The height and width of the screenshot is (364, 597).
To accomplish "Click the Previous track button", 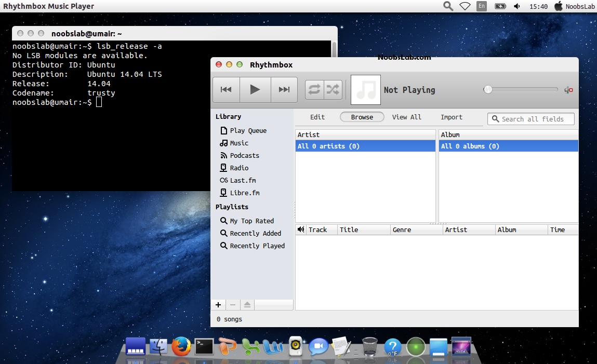I will 226,89.
